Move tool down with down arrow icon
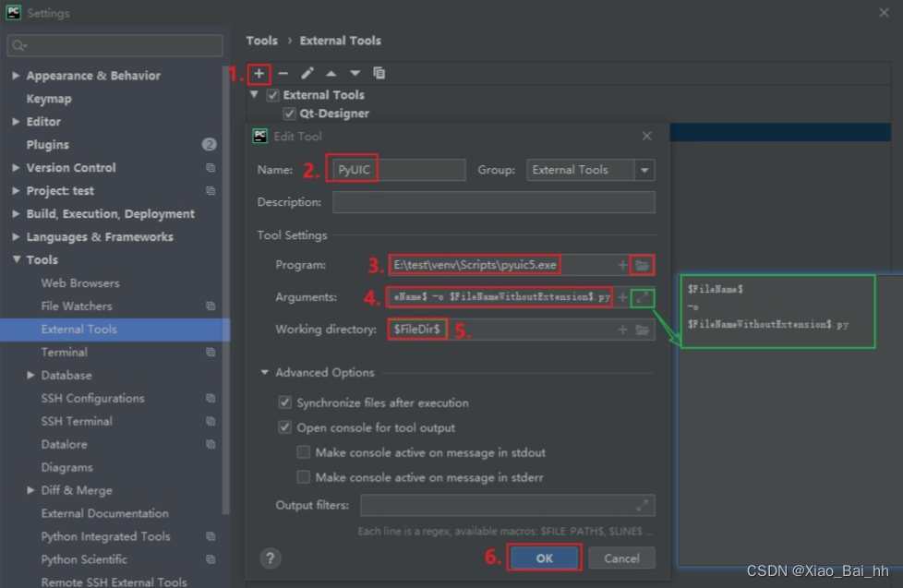Viewport: 903px width, 588px height. (x=355, y=73)
